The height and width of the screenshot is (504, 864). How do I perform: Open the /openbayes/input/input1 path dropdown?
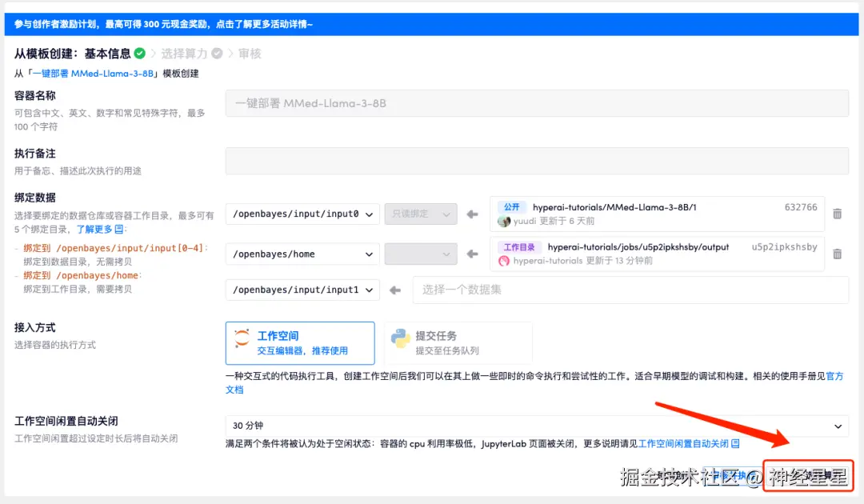302,290
